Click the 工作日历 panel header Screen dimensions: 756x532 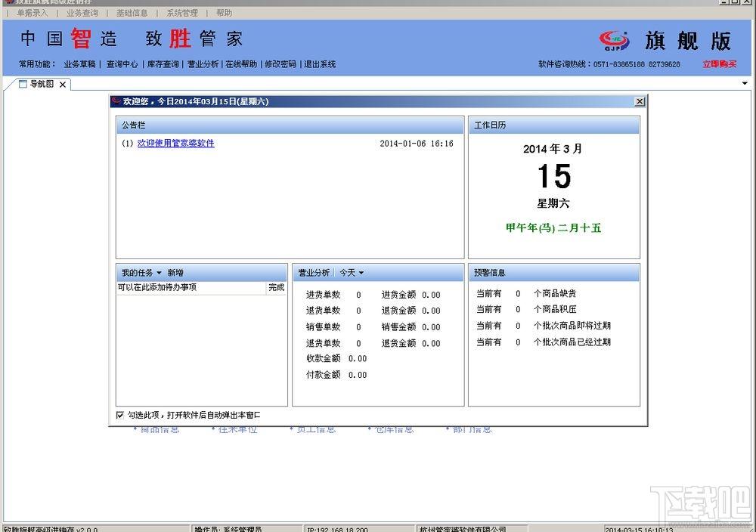click(554, 125)
